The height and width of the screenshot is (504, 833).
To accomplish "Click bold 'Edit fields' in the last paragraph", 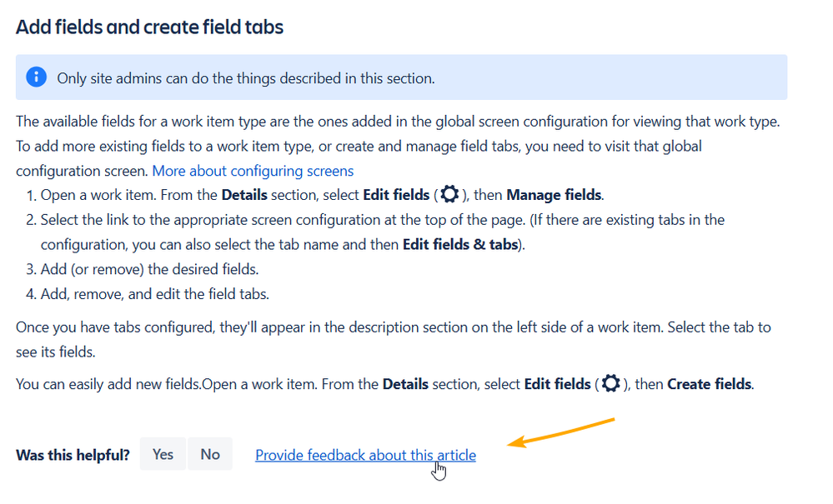I will (x=557, y=385).
